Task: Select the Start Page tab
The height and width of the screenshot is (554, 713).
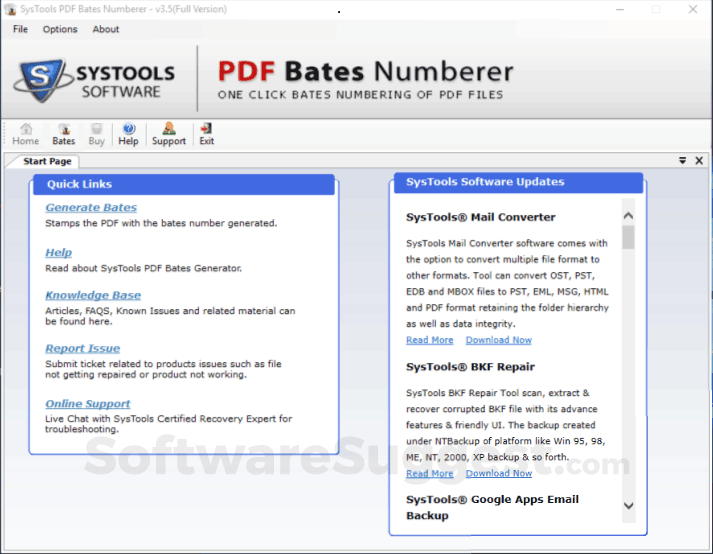Action: (x=47, y=161)
